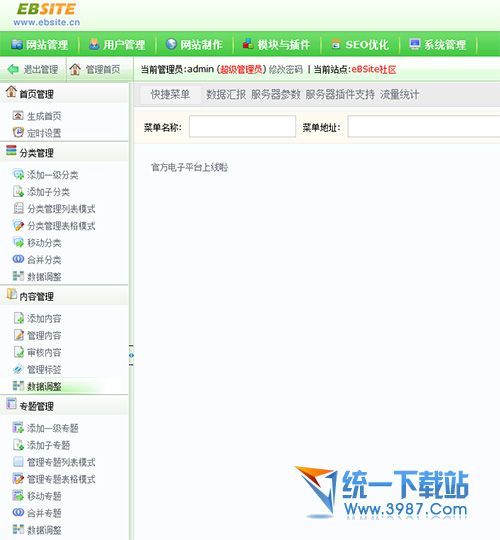The height and width of the screenshot is (540, 500).
Task: Collapse the 内容管理 section header
Action: coord(64,295)
